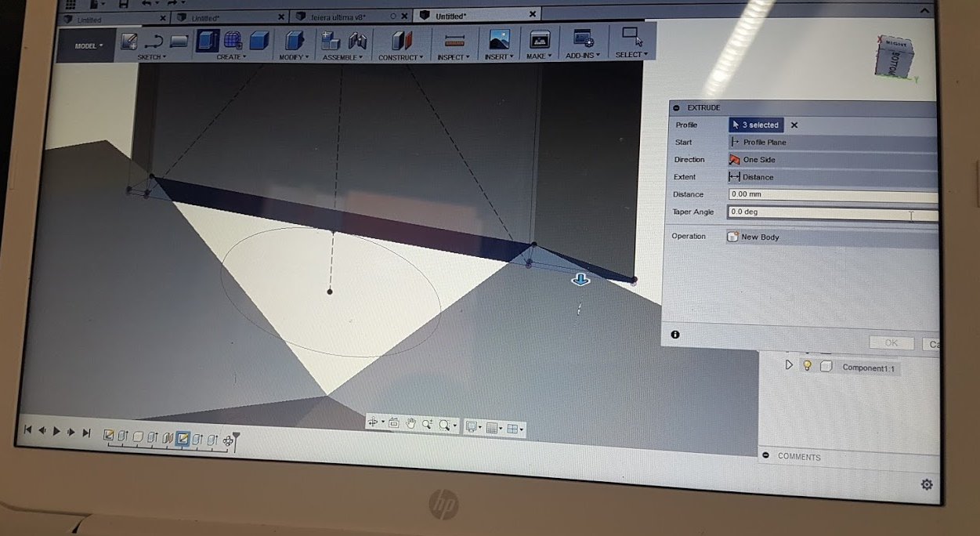Clear profile selection with X button
Screen dimensions: 980x536
(794, 125)
